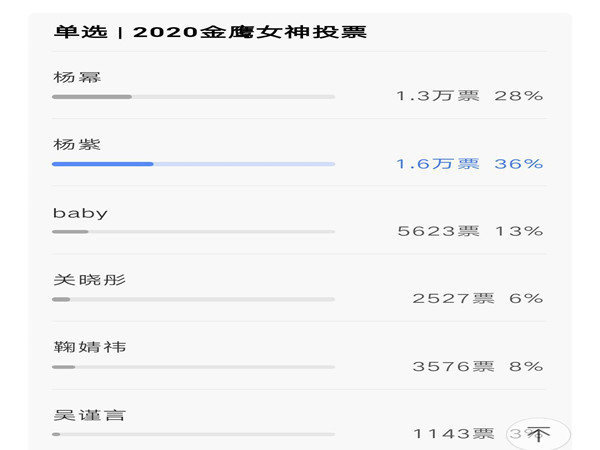
Task: Click the 5623票 13% result text
Action: coord(470,231)
